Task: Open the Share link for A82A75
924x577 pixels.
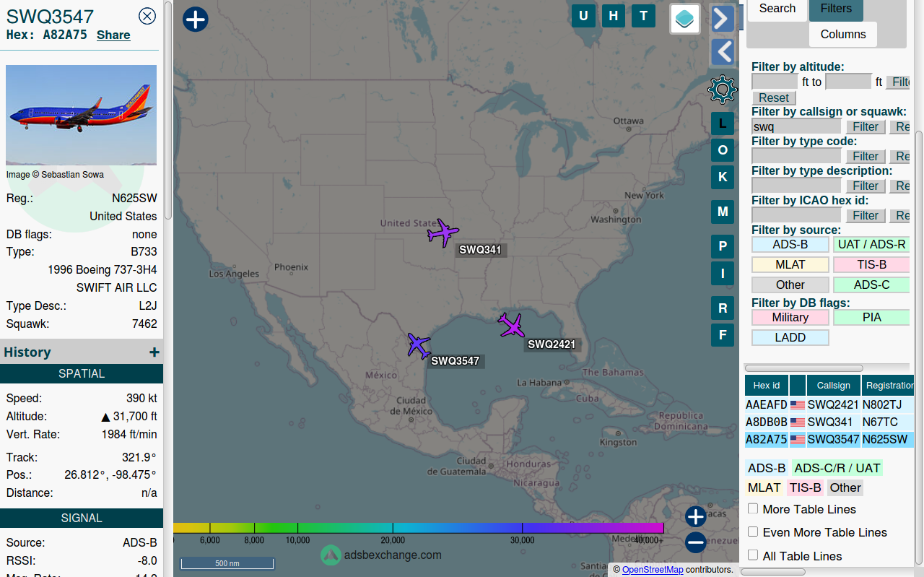Action: pyautogui.click(x=113, y=35)
